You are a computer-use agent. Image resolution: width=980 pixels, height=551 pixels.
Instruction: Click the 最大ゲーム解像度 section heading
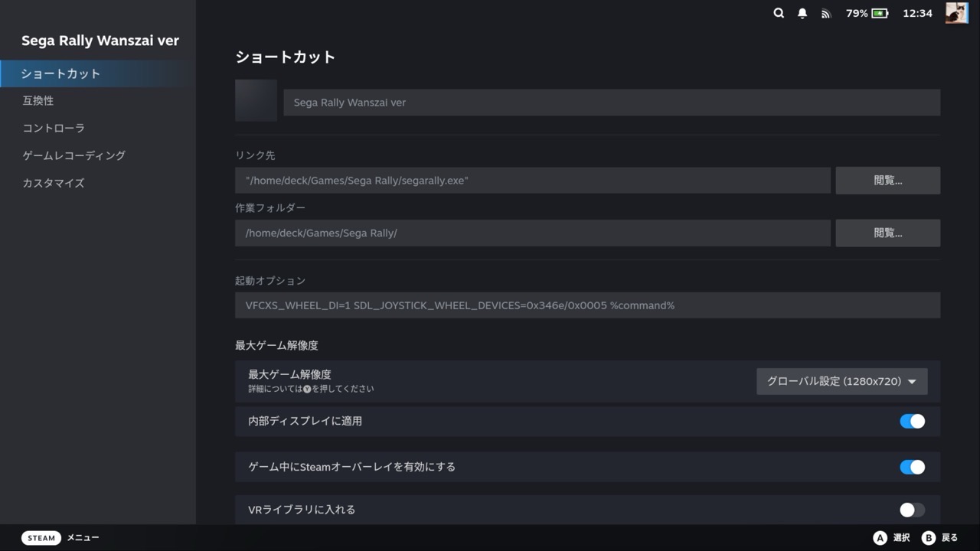coord(276,346)
